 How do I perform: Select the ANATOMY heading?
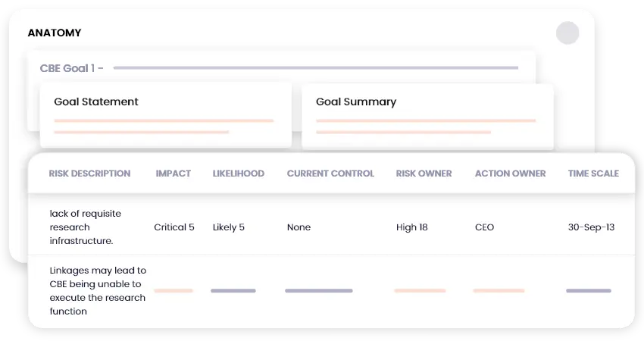pos(55,33)
